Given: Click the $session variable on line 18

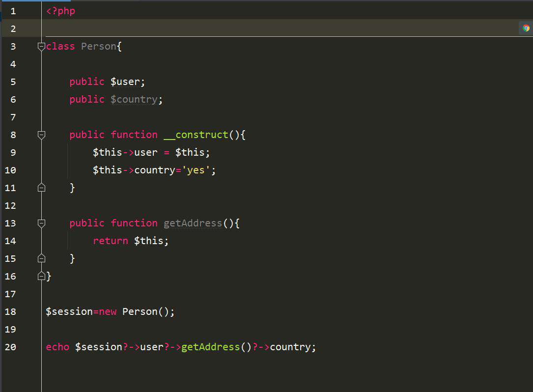Looking at the screenshot, I should pos(69,311).
